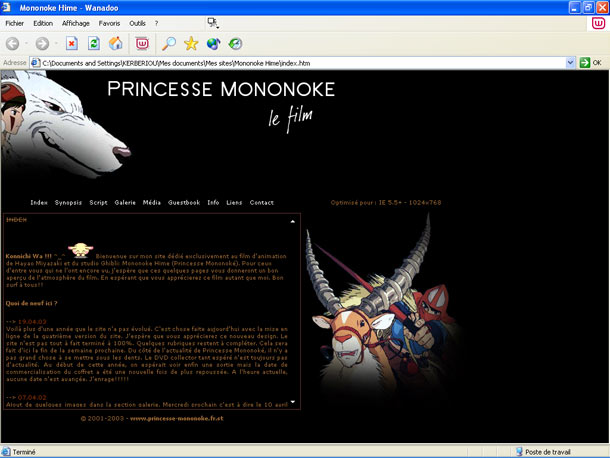610x458 pixels.
Task: Open Favorites with the star icon
Action: (191, 44)
